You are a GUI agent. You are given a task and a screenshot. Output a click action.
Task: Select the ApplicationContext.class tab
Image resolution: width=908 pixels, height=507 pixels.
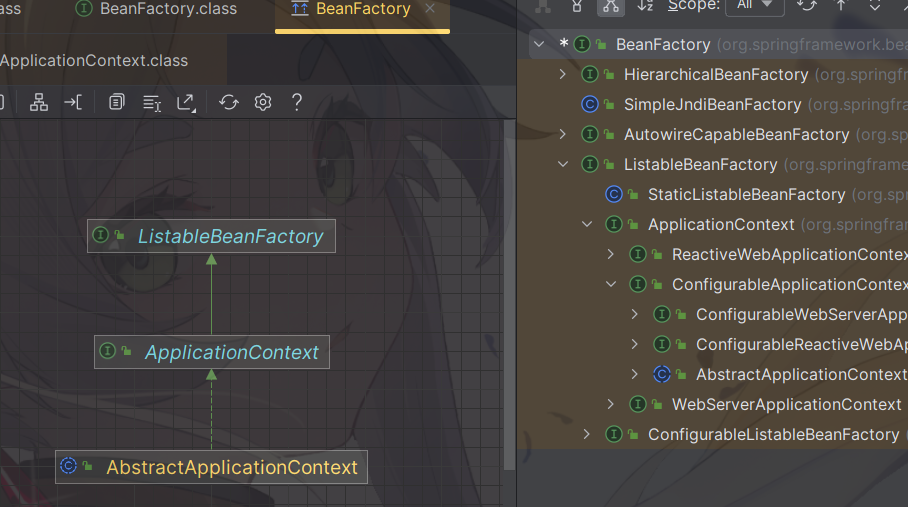[94, 60]
